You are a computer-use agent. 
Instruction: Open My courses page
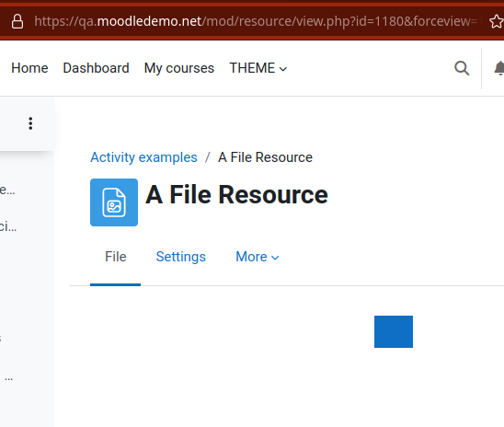[x=179, y=68]
